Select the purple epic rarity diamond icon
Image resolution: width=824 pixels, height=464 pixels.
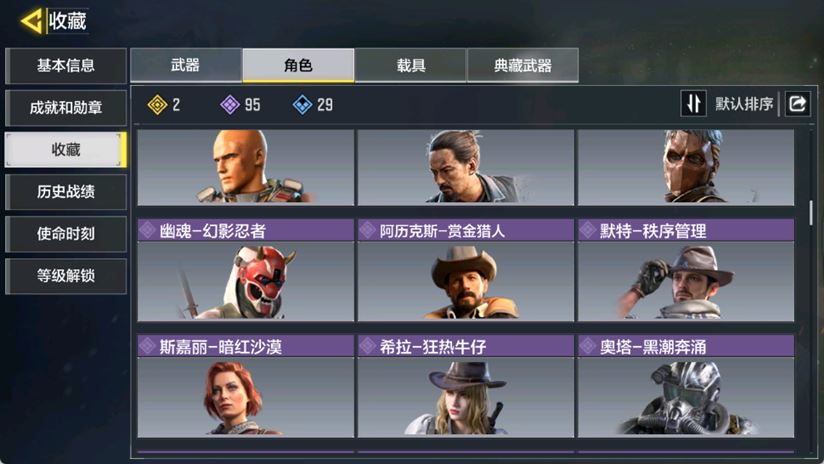(x=230, y=105)
